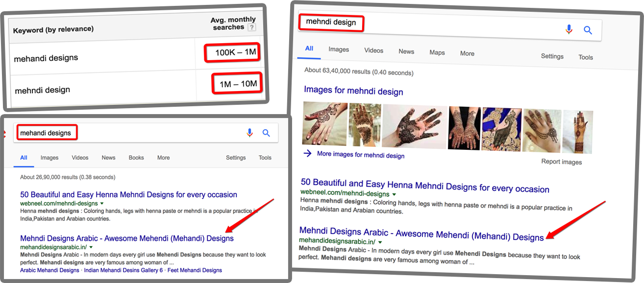
Task: Click the Keyword (by relevance) column header
Action: pyautogui.click(x=53, y=30)
